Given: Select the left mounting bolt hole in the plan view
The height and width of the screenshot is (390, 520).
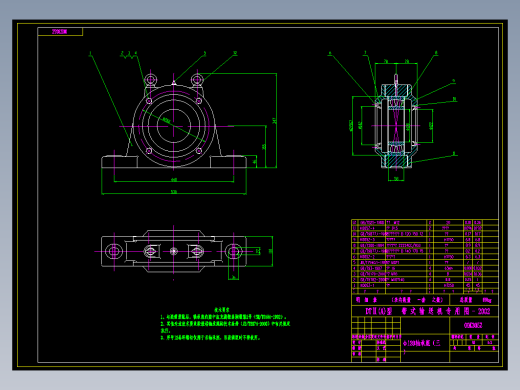Looking at the screenshot, I should point(114,251).
